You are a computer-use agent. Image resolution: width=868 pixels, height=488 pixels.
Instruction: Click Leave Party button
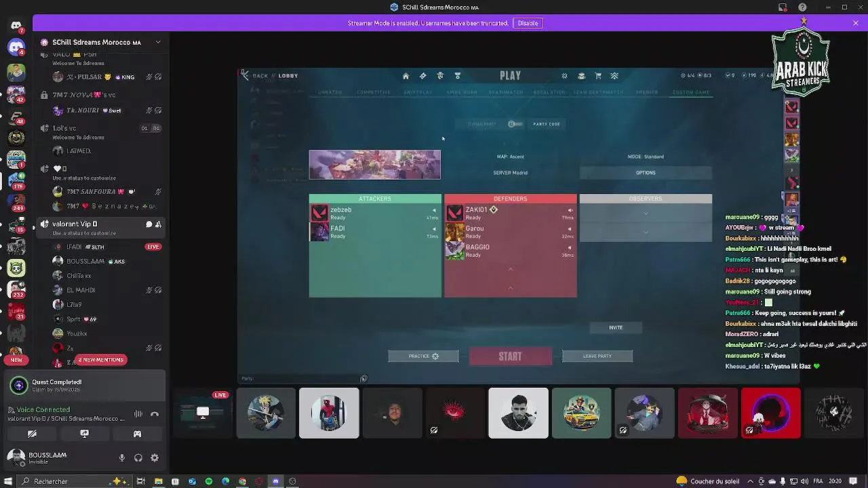point(597,356)
